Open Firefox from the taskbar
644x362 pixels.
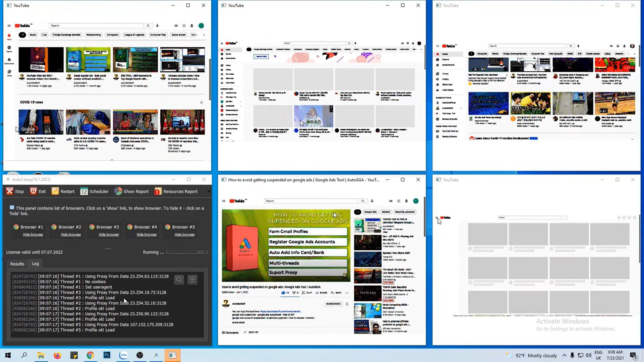click(x=57, y=355)
